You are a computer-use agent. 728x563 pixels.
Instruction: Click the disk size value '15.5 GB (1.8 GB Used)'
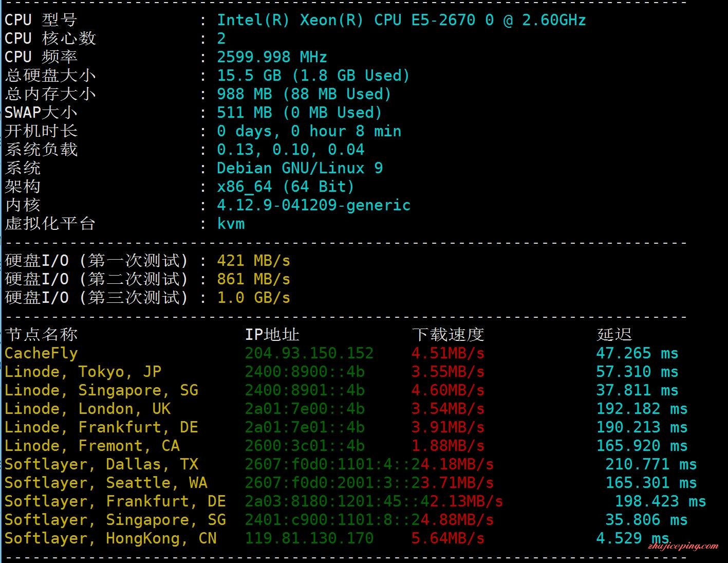pyautogui.click(x=313, y=76)
